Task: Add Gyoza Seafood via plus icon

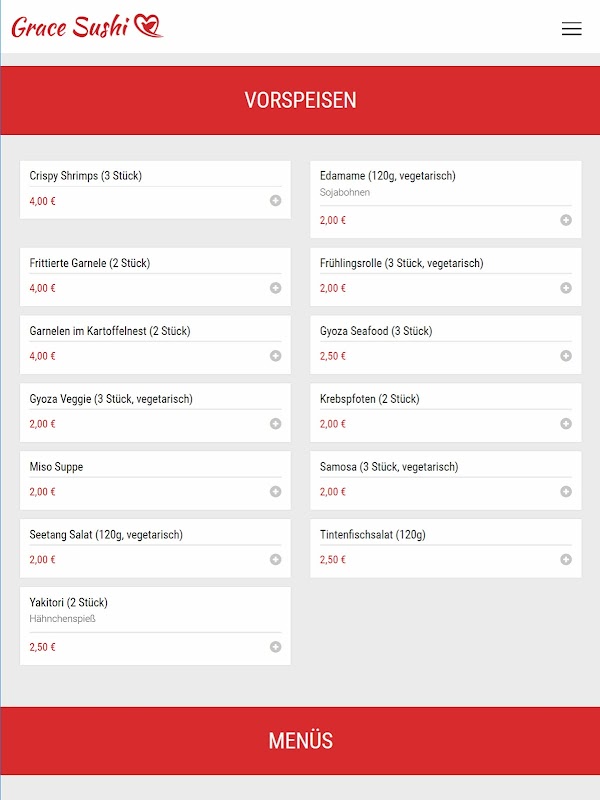Action: pos(566,356)
